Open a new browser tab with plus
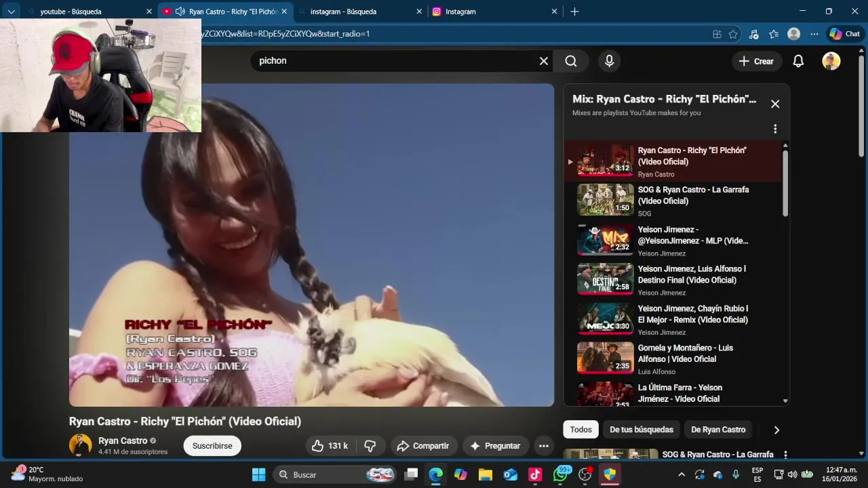Image resolution: width=868 pixels, height=488 pixels. tap(574, 12)
